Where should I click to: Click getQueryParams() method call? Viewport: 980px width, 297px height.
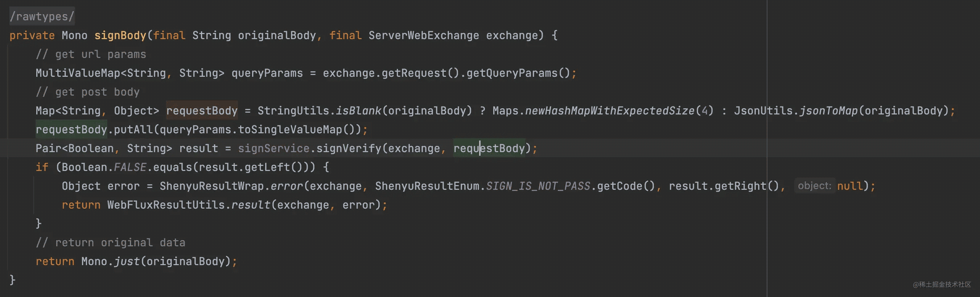(x=518, y=73)
